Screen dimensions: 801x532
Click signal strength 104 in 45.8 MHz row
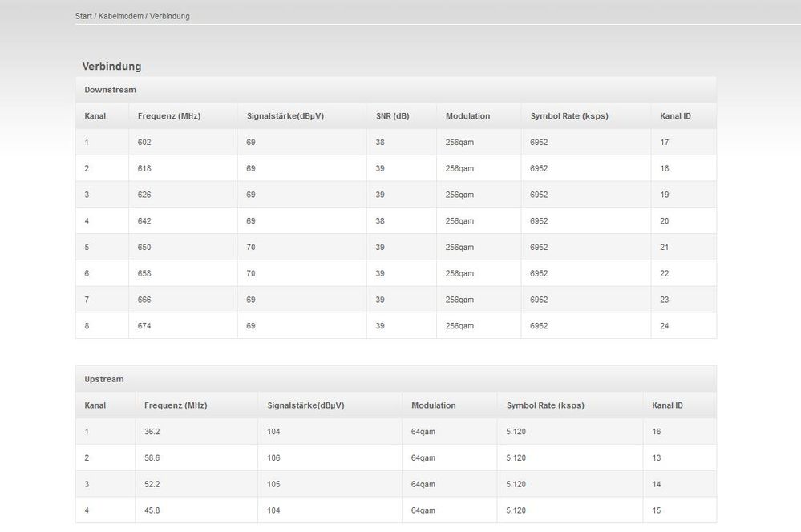pyautogui.click(x=273, y=510)
